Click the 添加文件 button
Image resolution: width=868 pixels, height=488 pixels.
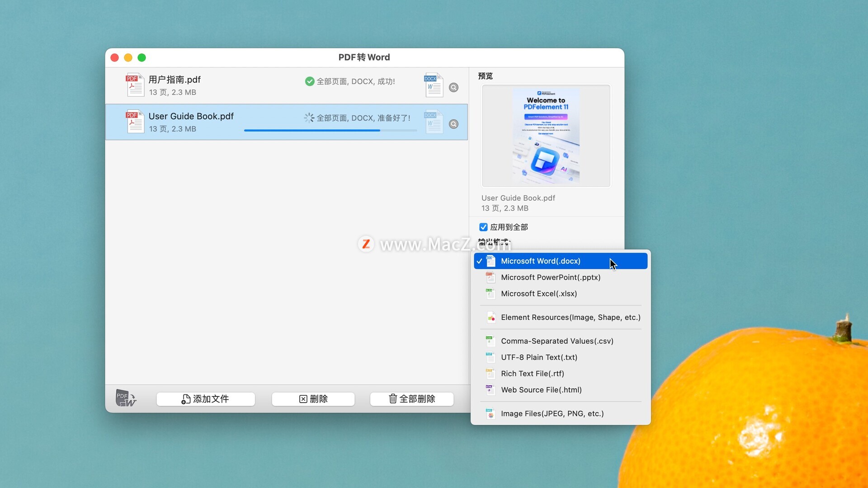206,399
